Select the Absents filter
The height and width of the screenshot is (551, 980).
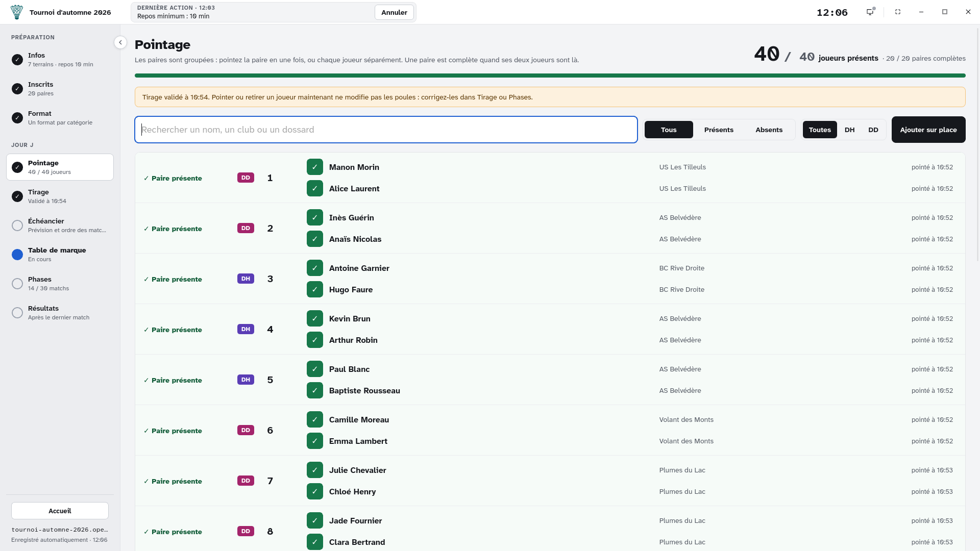[769, 130]
